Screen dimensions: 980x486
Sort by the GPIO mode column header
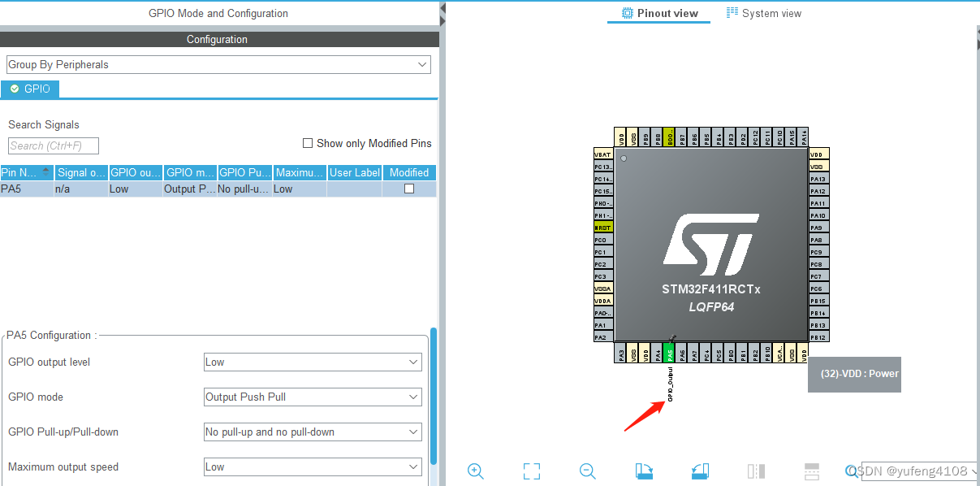pos(190,172)
